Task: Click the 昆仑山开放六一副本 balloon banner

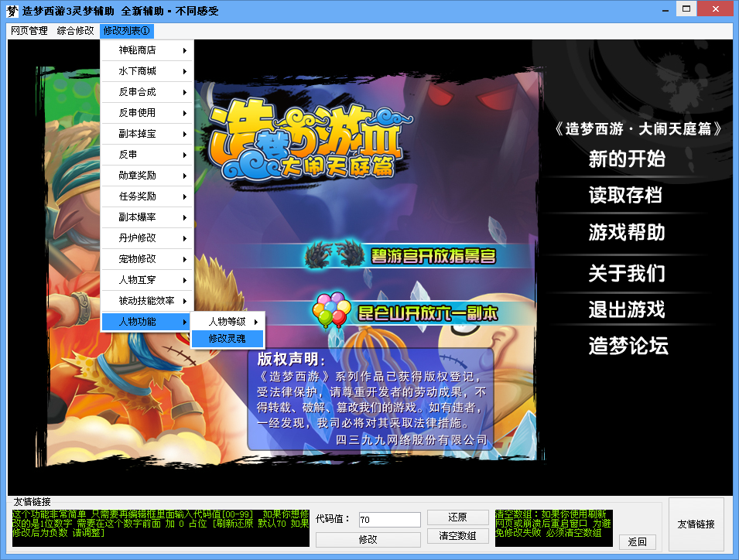Action: 405,311
